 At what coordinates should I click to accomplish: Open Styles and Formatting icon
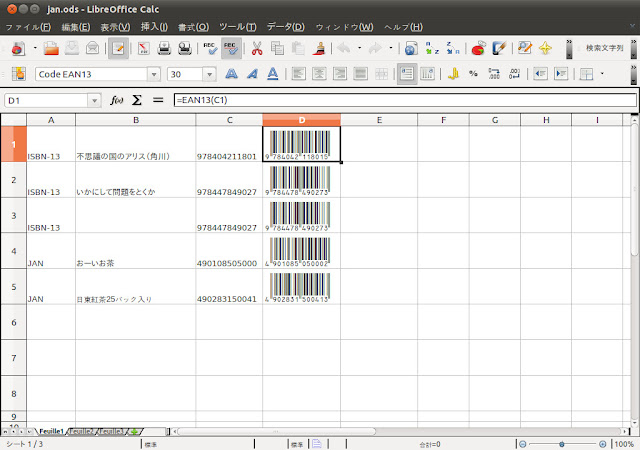tap(18, 74)
